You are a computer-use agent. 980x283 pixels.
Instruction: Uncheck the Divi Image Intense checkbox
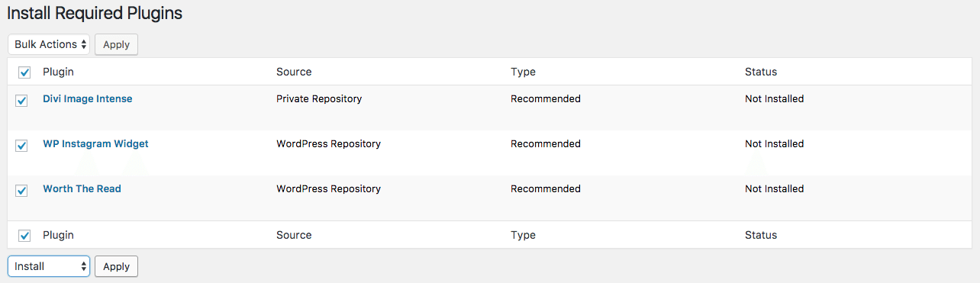click(22, 101)
